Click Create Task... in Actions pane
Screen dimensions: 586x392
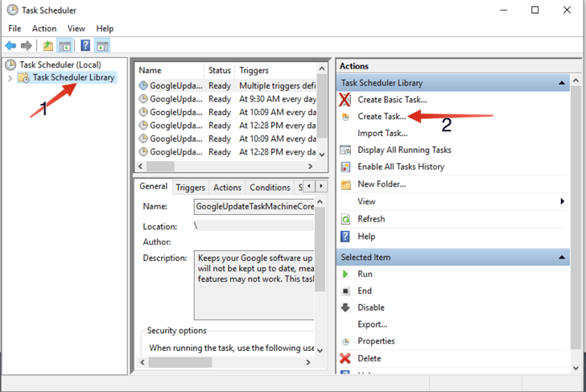(382, 116)
